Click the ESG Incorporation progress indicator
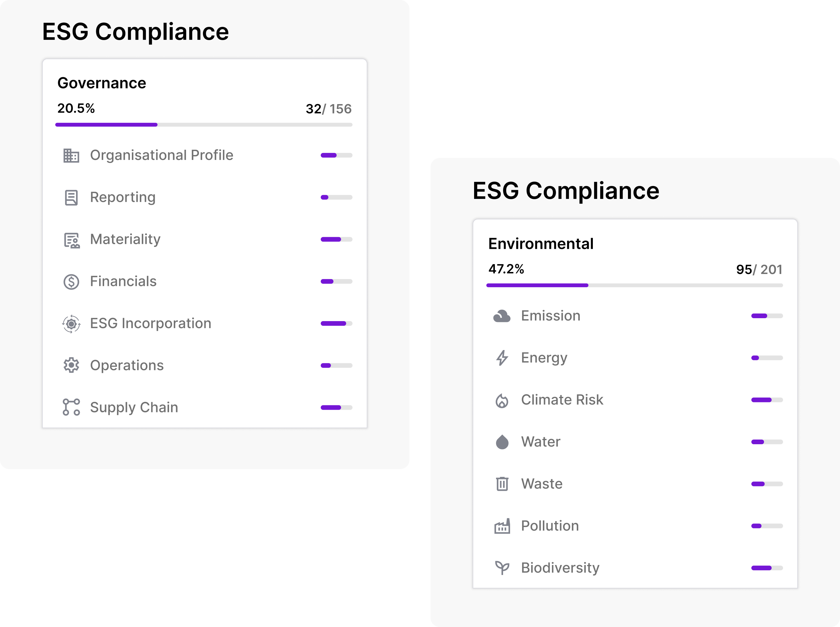 pos(336,324)
